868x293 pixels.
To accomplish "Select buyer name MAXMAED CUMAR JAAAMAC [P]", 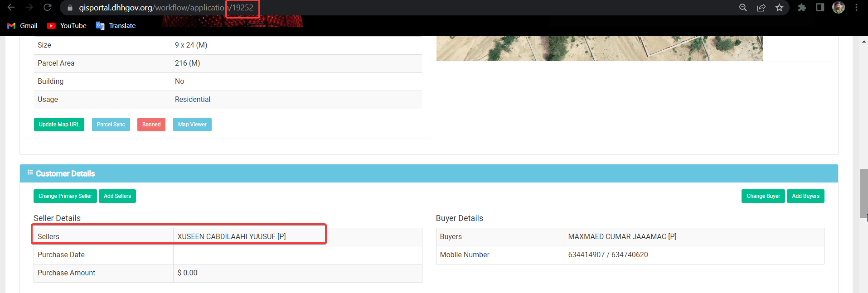I will point(622,236).
